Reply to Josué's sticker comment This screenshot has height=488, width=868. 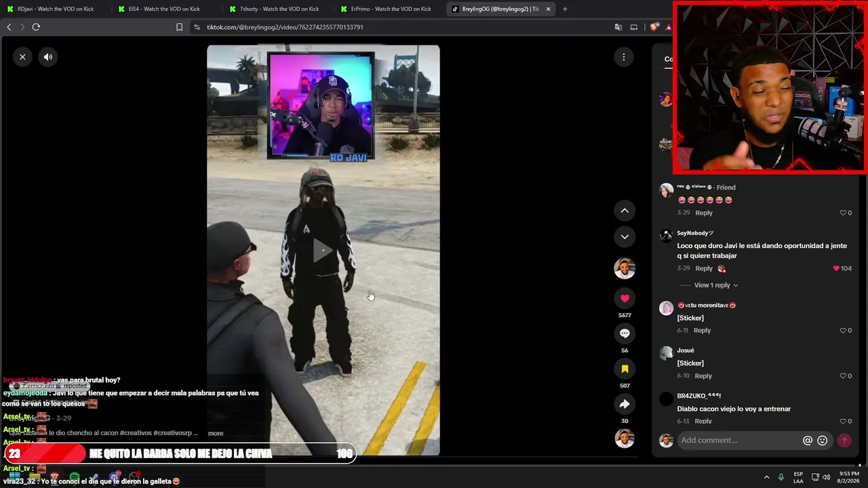(x=703, y=376)
